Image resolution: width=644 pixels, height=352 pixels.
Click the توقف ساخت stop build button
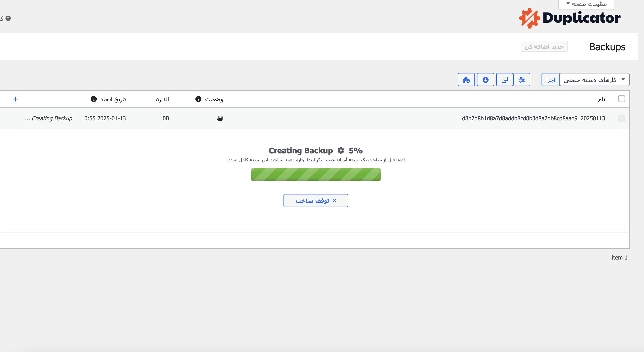[315, 201]
